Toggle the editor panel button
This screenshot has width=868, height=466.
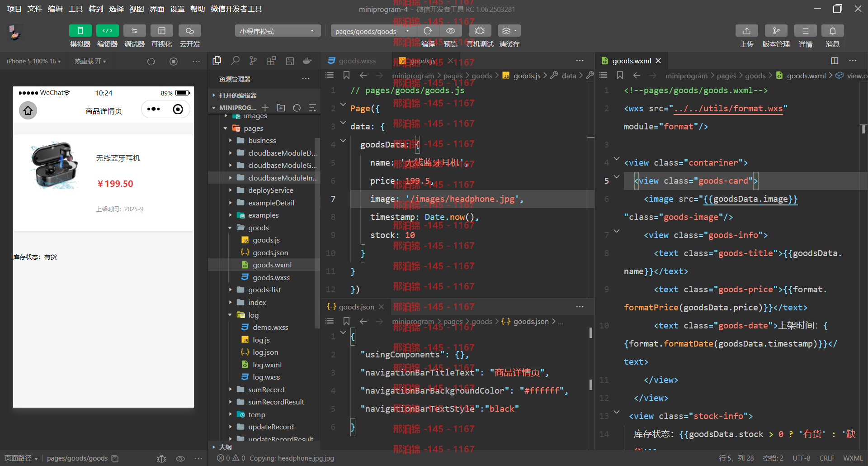(107, 31)
